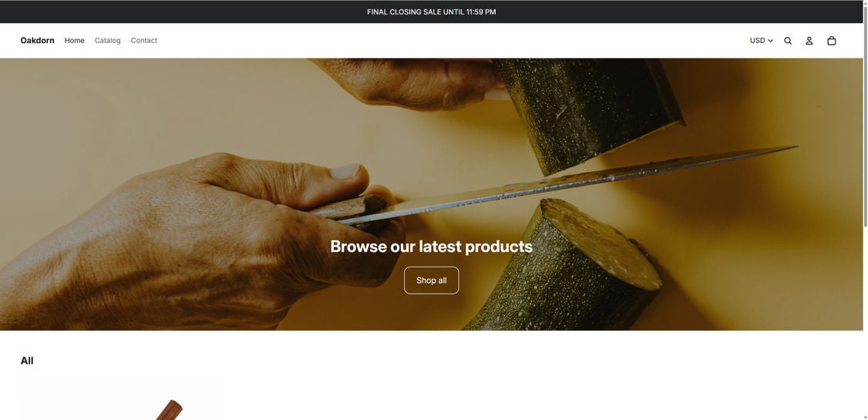Click the Oakdorn store logo
The height and width of the screenshot is (420, 868).
coord(37,40)
